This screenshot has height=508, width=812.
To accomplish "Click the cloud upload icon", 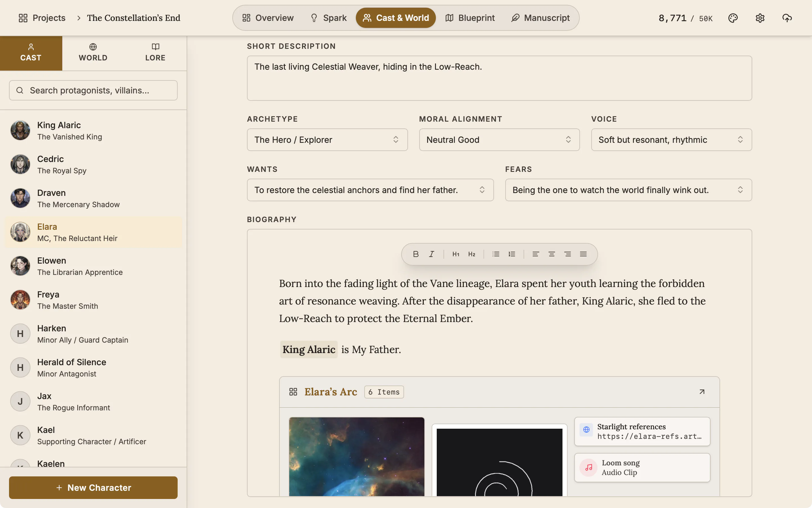I will [x=787, y=18].
